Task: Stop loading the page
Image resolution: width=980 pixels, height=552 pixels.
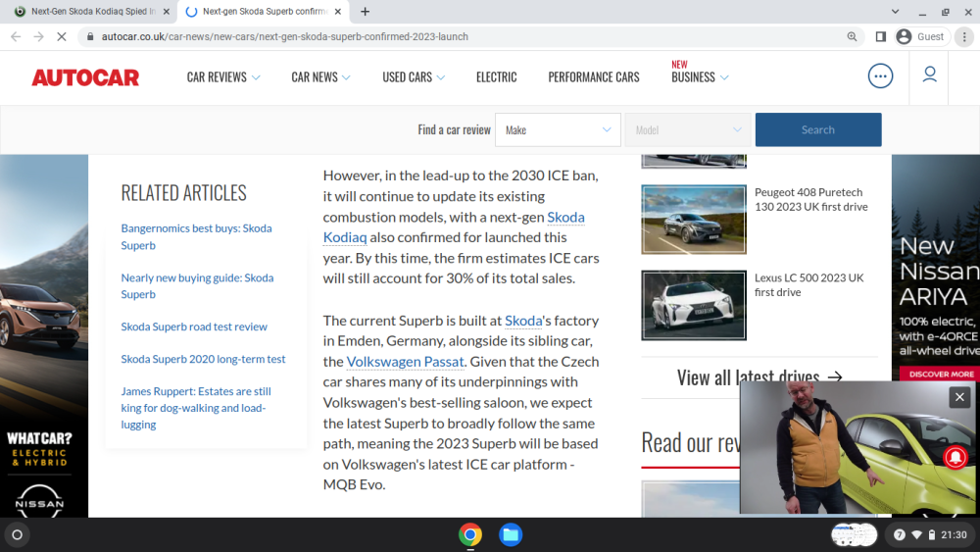Action: [x=61, y=37]
